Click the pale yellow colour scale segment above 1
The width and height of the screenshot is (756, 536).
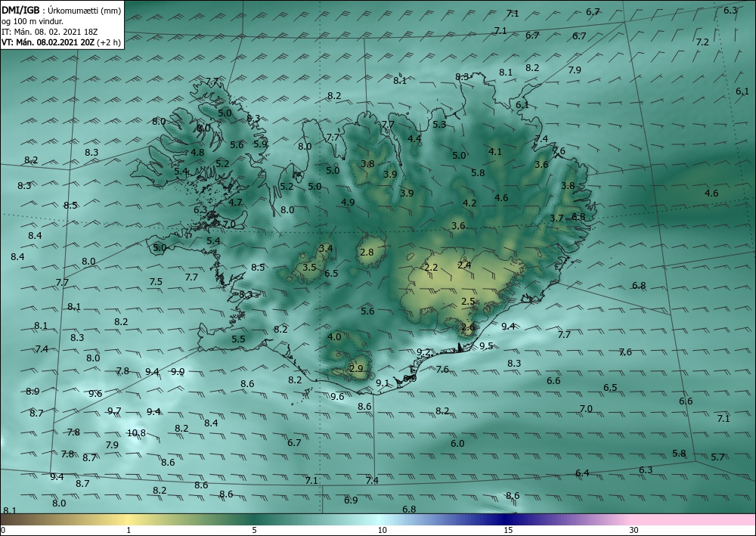click(129, 519)
